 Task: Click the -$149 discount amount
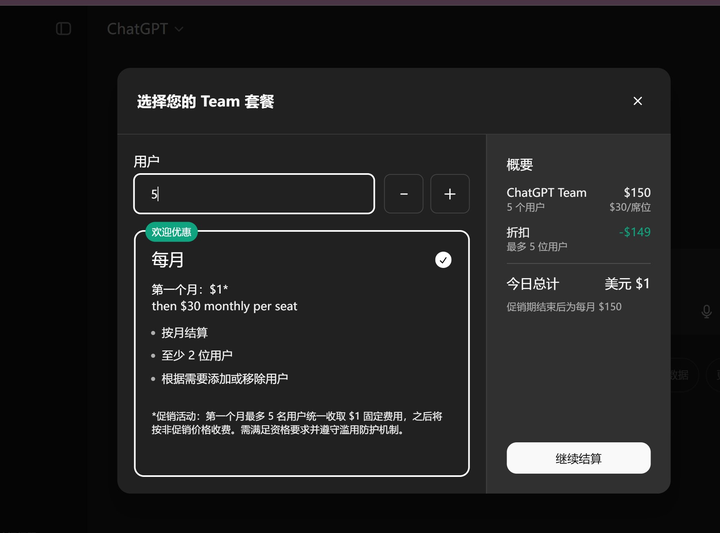click(635, 232)
